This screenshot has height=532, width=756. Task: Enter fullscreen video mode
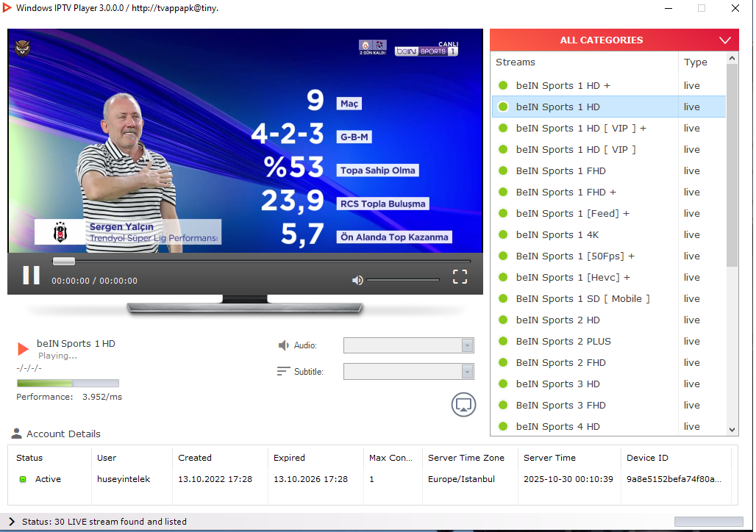[x=460, y=276]
